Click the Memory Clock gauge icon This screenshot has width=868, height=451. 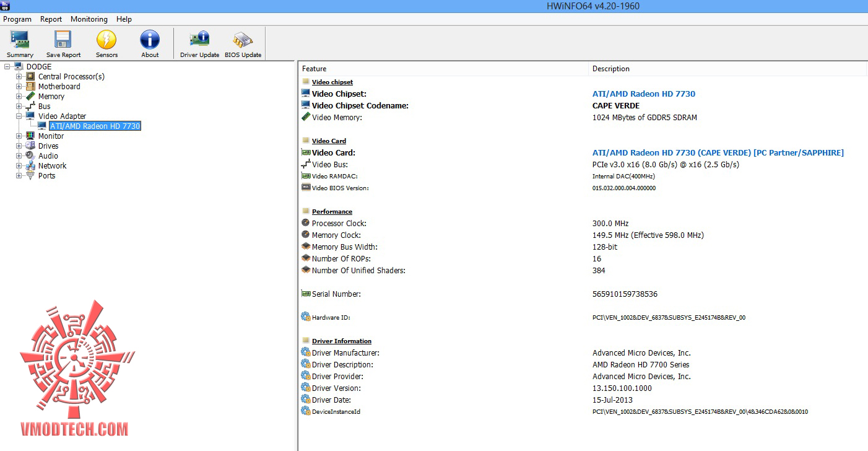pos(305,235)
